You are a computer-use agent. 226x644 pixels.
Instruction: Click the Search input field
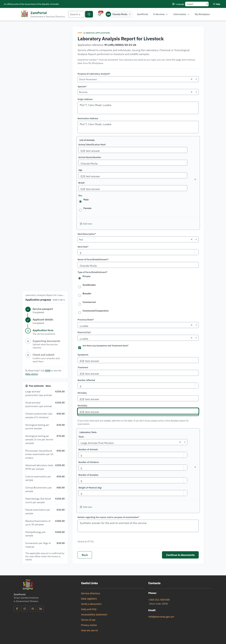(x=76, y=14)
